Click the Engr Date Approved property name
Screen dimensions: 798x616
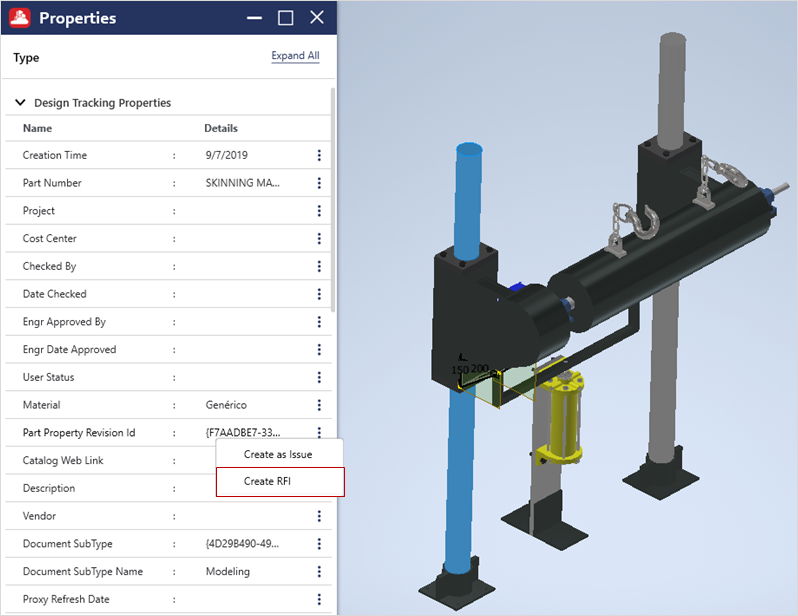pos(69,349)
